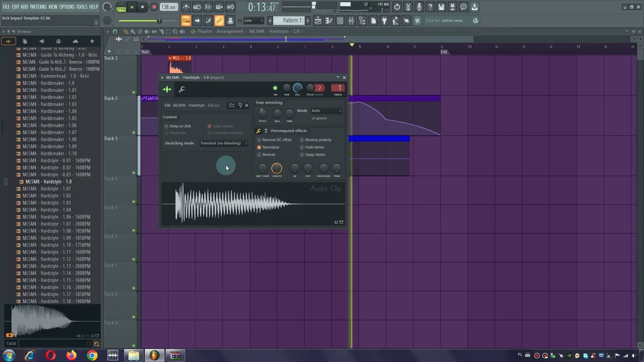Enable Swap stereo option
The image size is (644, 362).
pyautogui.click(x=312, y=154)
